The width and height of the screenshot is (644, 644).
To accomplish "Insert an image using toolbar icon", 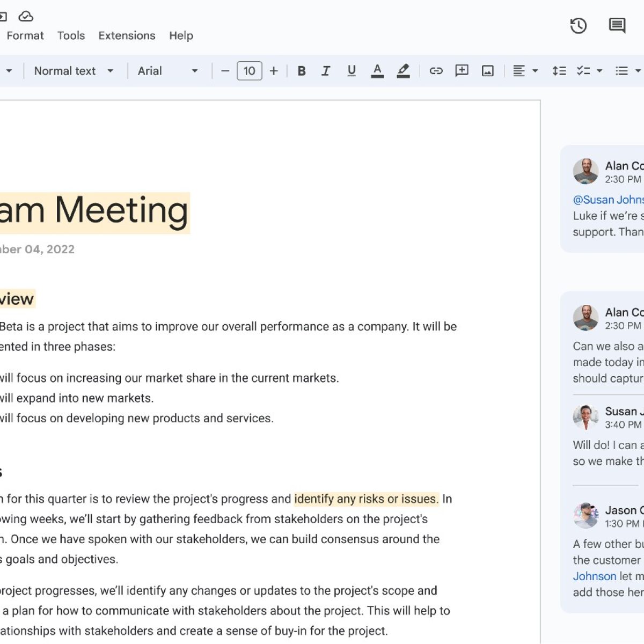I will tap(487, 71).
